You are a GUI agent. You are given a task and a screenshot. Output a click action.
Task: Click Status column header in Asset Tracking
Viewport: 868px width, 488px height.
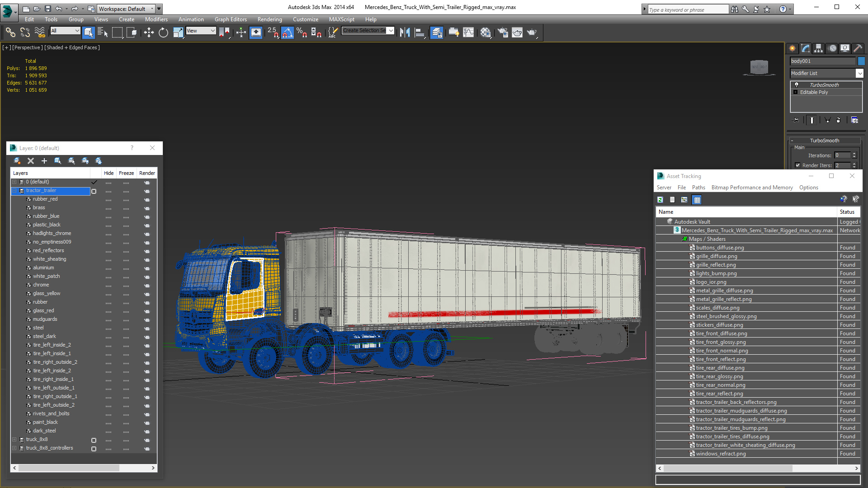tap(847, 212)
